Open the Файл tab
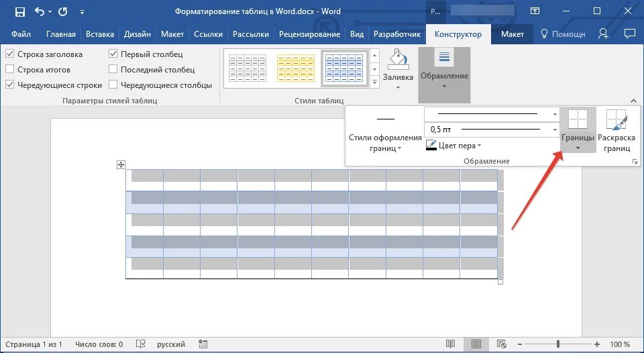The image size is (644, 353). click(21, 34)
